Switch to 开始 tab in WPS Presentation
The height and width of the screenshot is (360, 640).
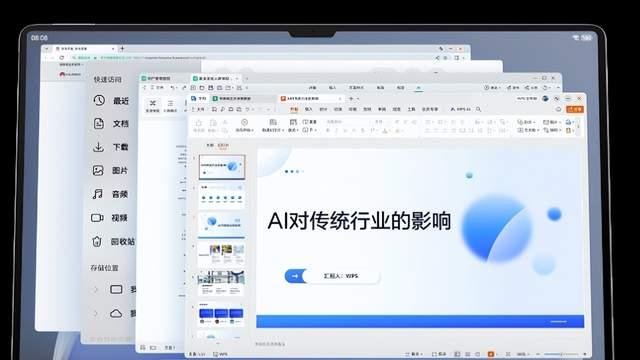294,109
